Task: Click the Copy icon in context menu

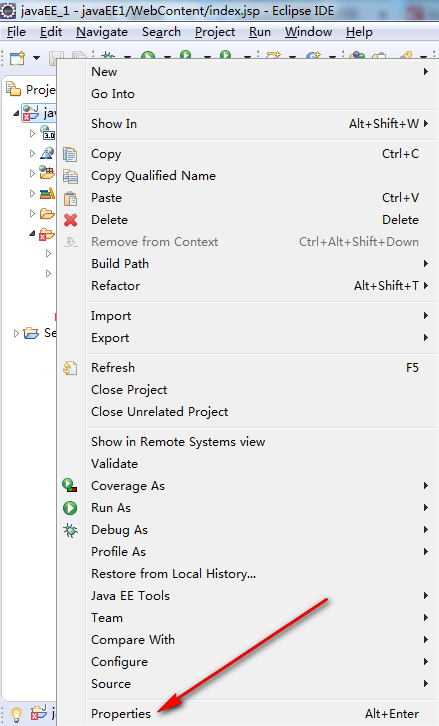Action: point(70,154)
